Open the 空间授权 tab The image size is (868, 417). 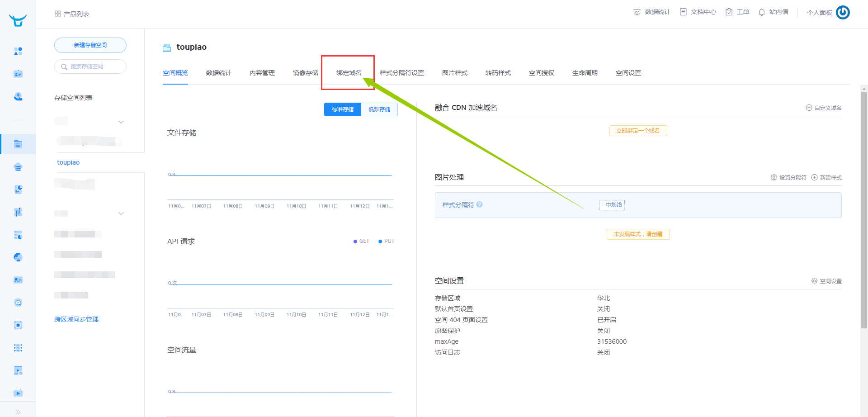542,73
